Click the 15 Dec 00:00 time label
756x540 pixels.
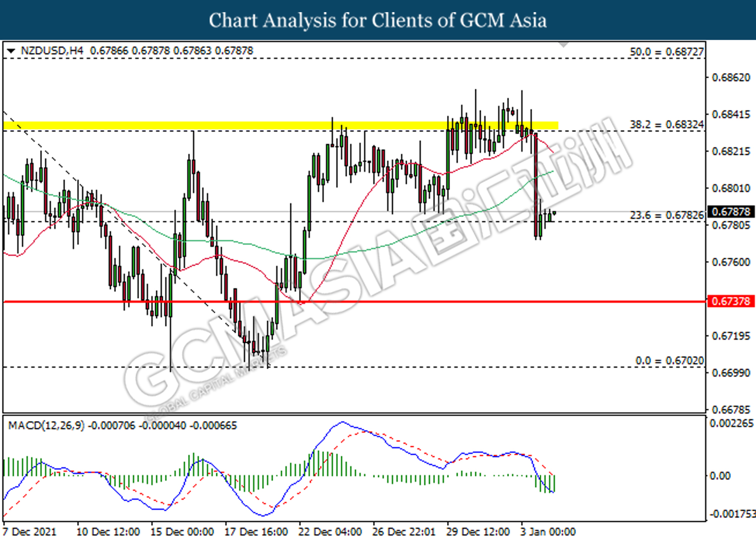click(182, 532)
